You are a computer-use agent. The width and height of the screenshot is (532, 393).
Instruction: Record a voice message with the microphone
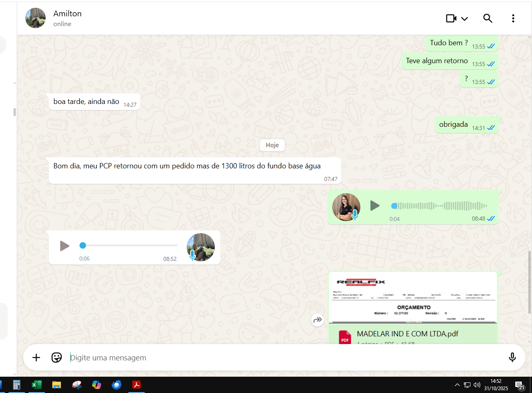[x=512, y=358]
